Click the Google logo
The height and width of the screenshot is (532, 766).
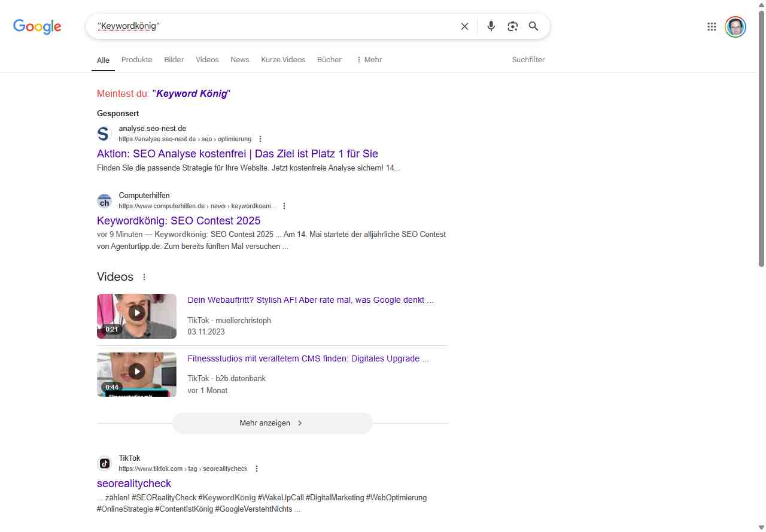[x=37, y=27]
